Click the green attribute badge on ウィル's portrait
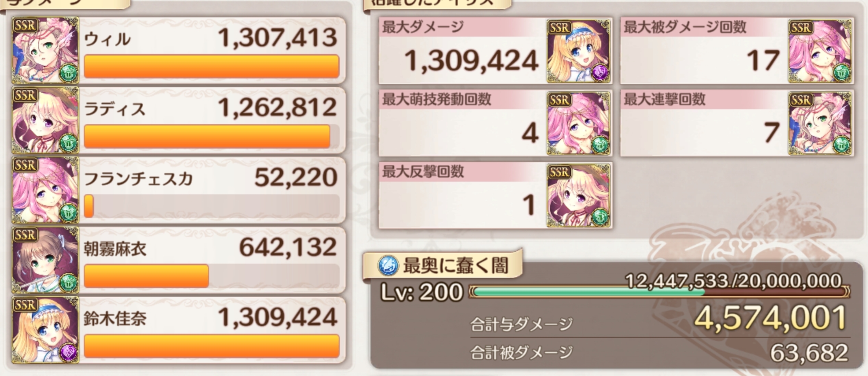The width and height of the screenshot is (868, 376). pyautogui.click(x=68, y=73)
